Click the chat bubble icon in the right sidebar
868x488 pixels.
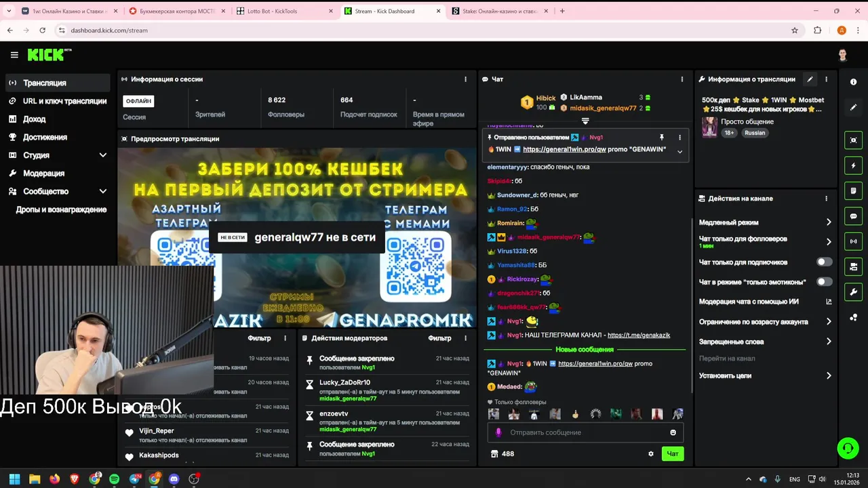[853, 216]
